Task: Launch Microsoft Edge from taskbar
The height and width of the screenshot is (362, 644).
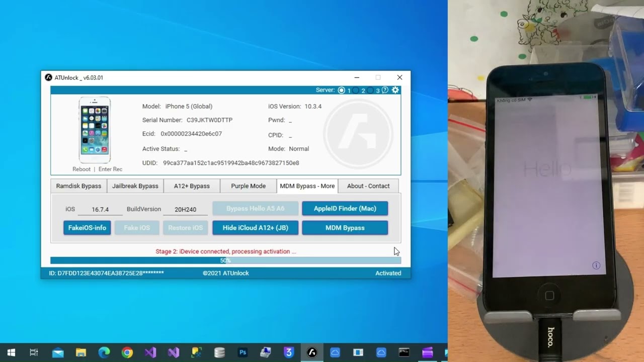Action: click(104, 352)
